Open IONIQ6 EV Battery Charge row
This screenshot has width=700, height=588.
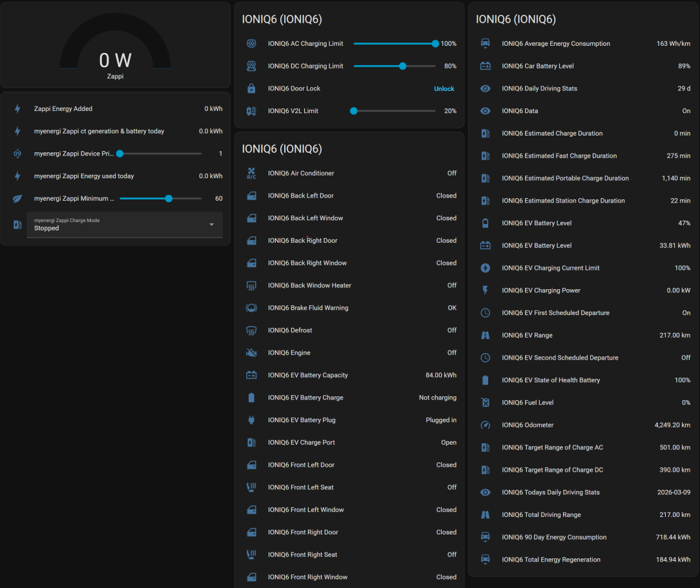pos(351,398)
